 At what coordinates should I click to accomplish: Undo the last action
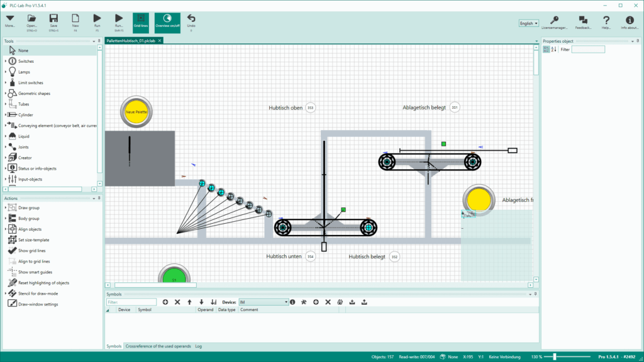pos(191,21)
